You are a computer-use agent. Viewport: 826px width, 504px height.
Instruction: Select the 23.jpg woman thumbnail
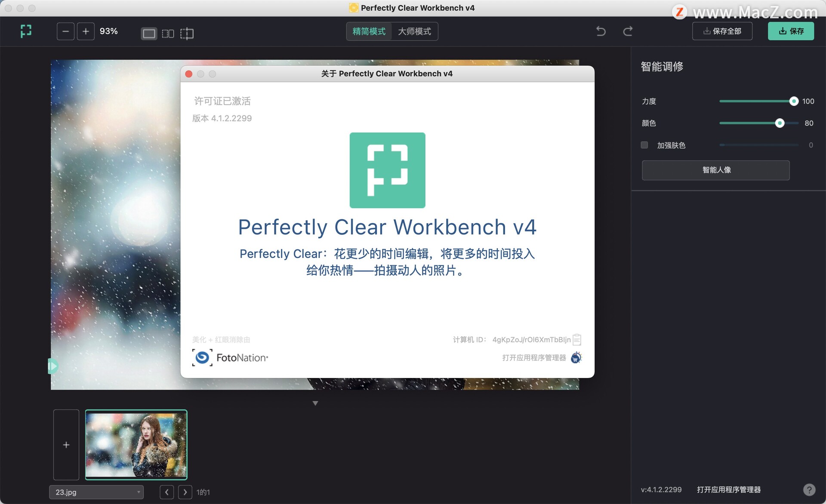[136, 445]
